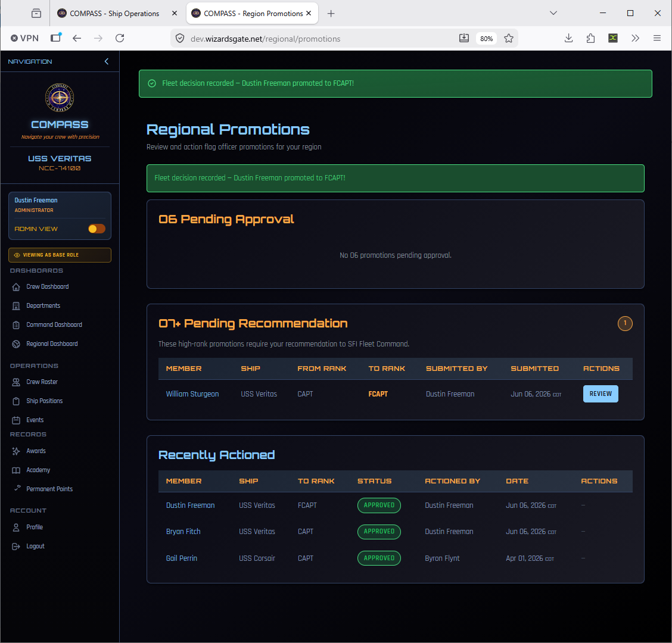Click the Profile user icon
Viewport: 672px width, 643px height.
[16, 527]
